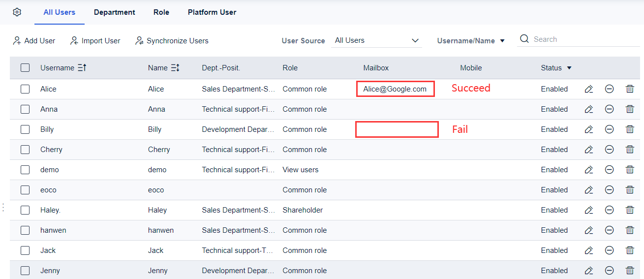Click the Name column sort icon
The height and width of the screenshot is (279, 644).
(x=175, y=68)
